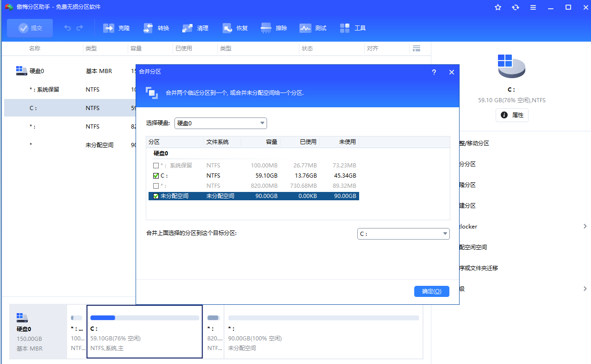591x364 pixels.
Task: Uncheck the 未分配空间 checkbox
Action: click(x=156, y=196)
